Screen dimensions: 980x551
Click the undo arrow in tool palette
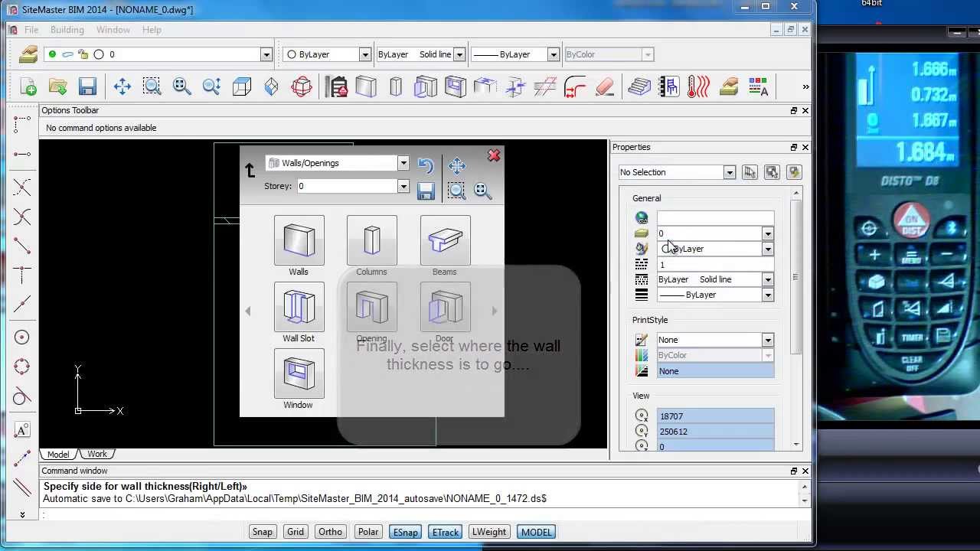click(426, 165)
